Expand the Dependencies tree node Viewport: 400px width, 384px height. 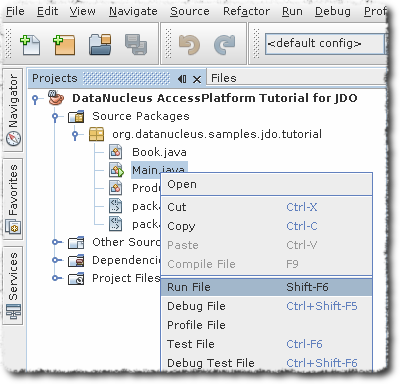coord(56,260)
